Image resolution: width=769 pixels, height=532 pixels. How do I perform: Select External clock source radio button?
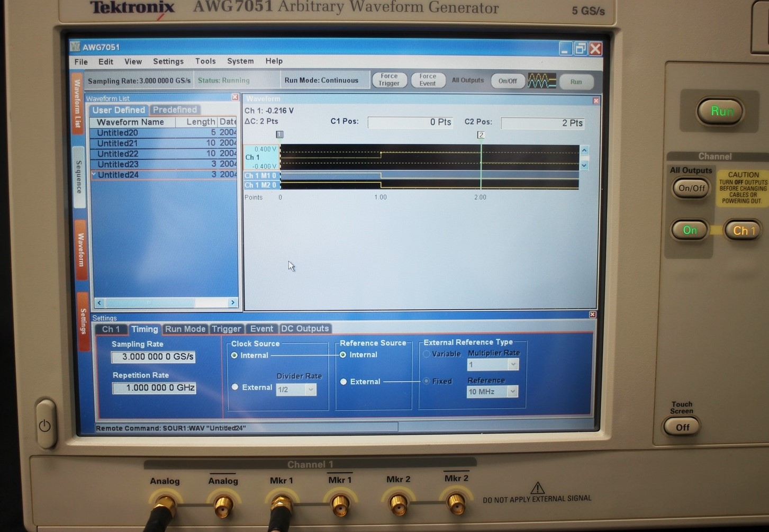pos(235,387)
